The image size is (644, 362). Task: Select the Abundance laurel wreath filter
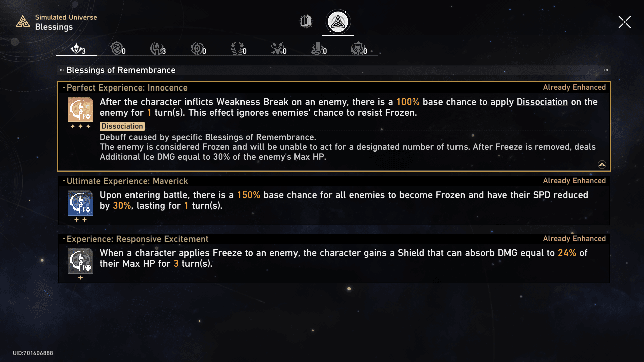(x=238, y=49)
